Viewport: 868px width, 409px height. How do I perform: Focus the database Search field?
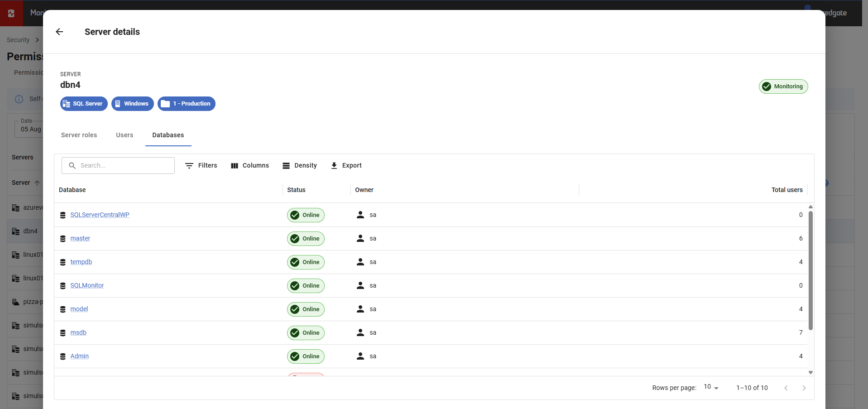click(x=118, y=165)
